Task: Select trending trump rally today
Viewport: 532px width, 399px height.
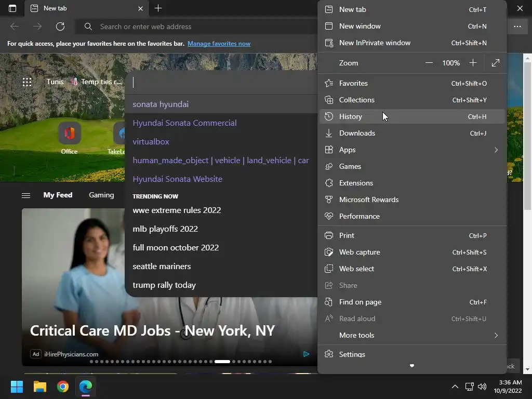Action: point(221,285)
